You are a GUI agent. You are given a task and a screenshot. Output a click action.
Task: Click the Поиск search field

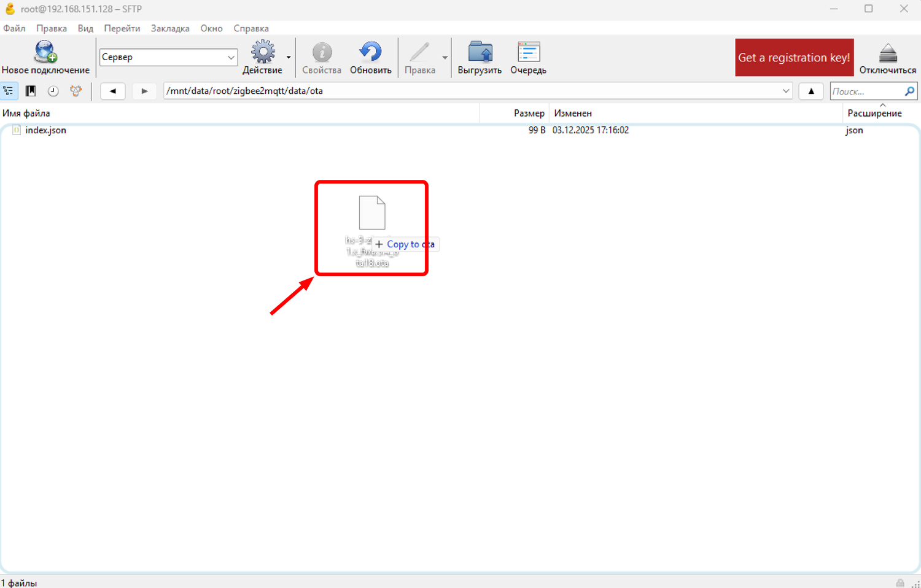(866, 91)
